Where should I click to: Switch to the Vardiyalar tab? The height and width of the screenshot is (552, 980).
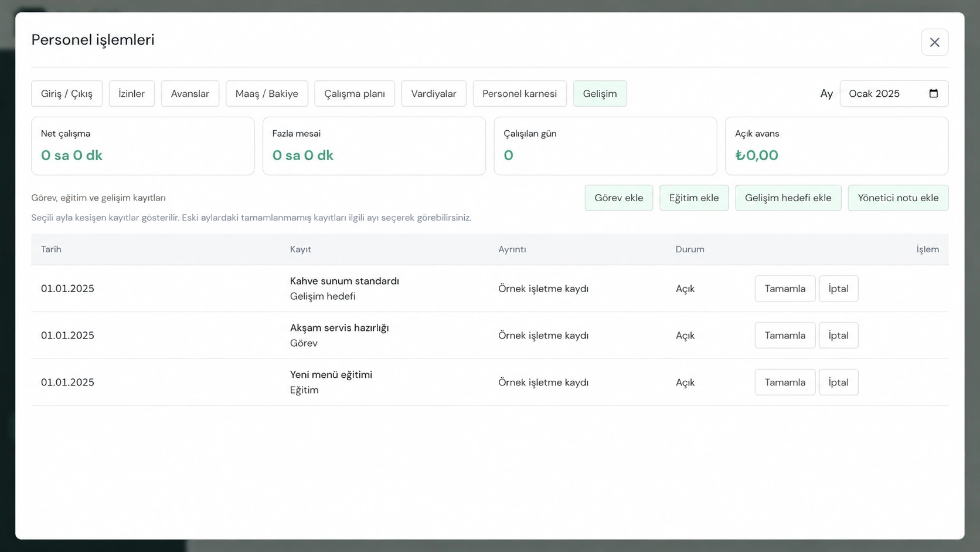pos(434,93)
